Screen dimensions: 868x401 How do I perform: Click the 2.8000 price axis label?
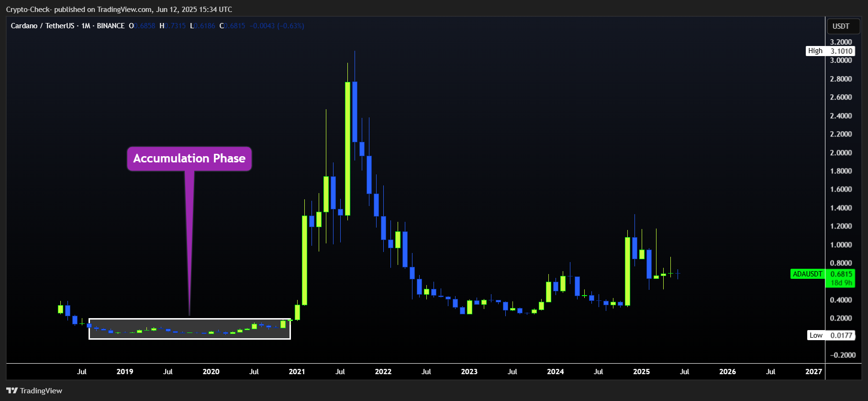point(841,79)
